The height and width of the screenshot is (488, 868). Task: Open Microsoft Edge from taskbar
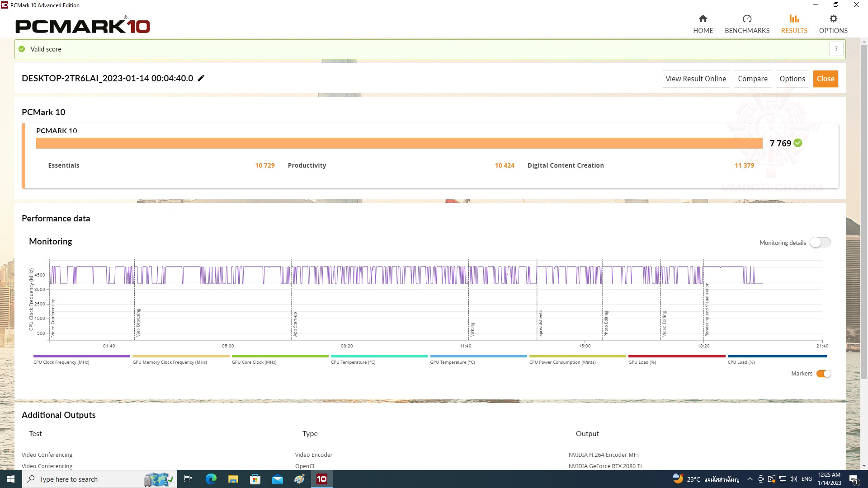click(x=211, y=479)
